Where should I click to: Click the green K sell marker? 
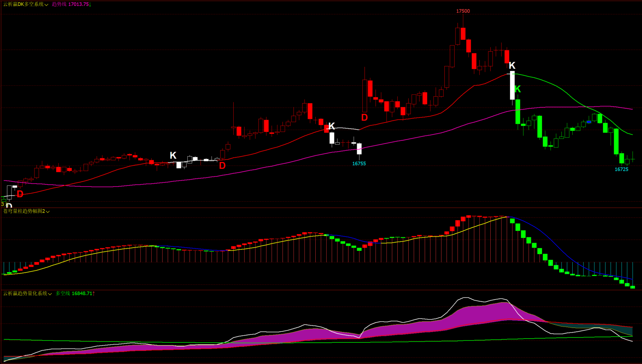tap(517, 89)
